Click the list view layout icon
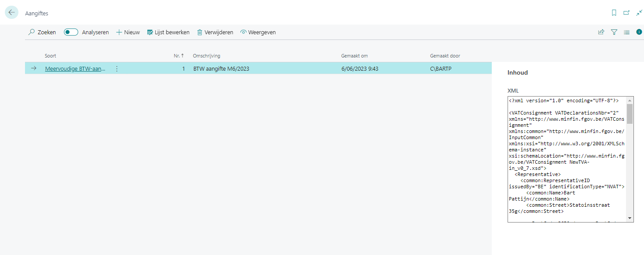This screenshot has height=255, width=644. coord(626,32)
